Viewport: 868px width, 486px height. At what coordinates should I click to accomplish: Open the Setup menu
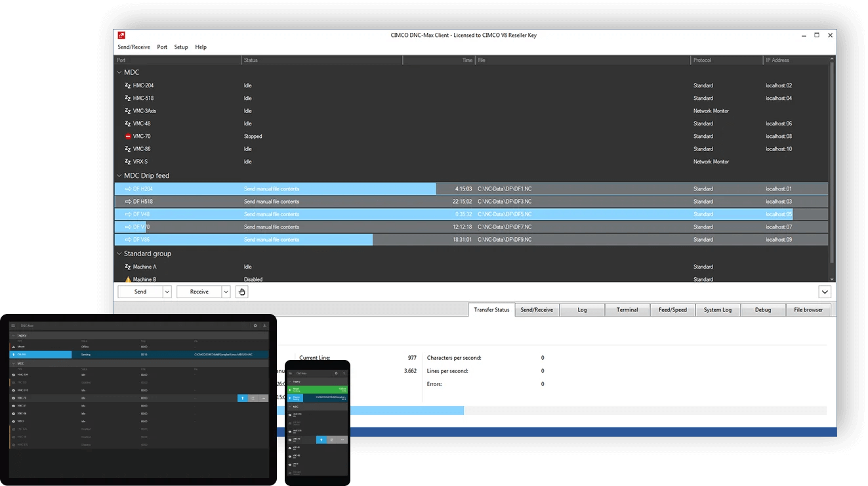181,47
